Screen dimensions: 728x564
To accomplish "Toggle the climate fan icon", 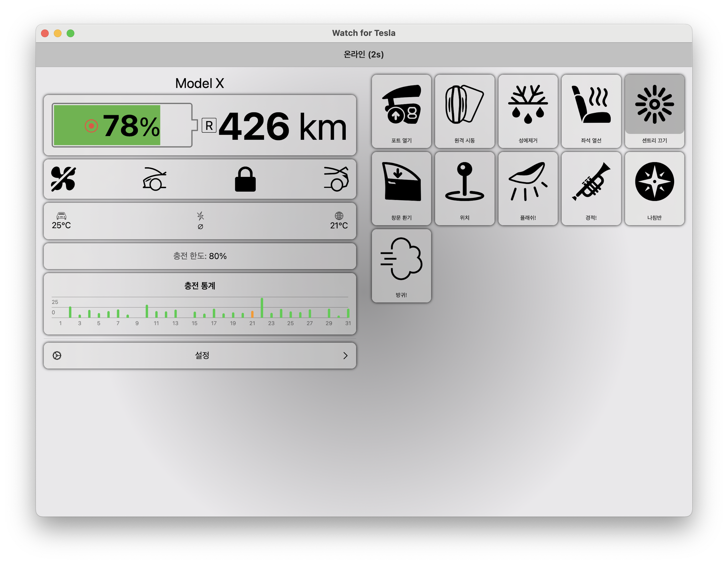I will click(63, 179).
